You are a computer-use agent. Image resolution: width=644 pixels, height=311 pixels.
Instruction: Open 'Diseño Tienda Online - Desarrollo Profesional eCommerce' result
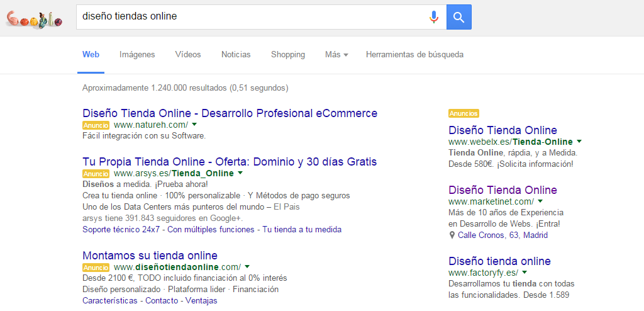tap(230, 113)
